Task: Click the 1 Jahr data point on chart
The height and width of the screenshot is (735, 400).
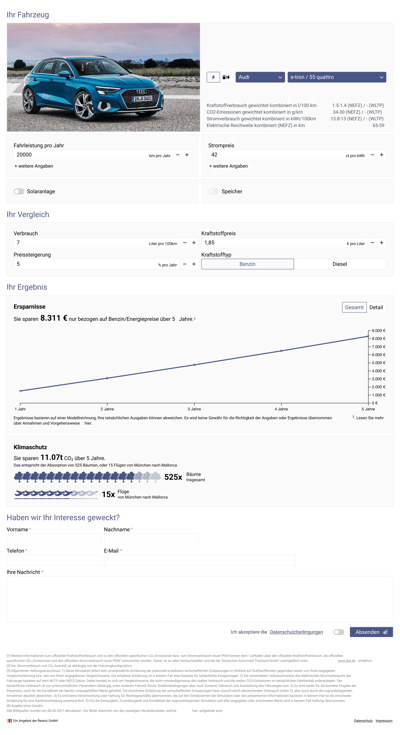Action: 20,390
